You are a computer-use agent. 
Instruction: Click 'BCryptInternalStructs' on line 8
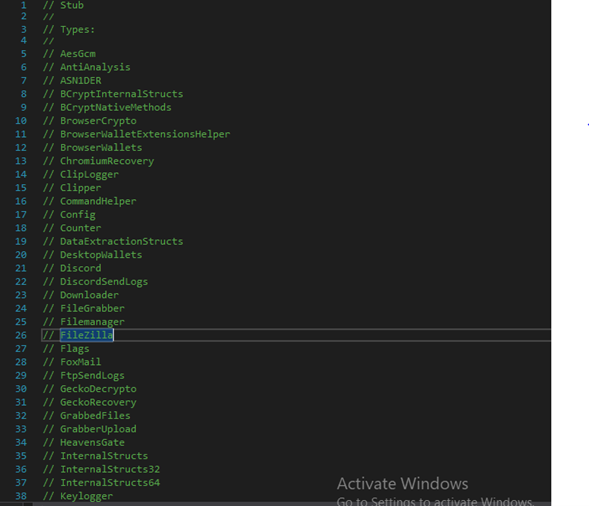point(121,94)
